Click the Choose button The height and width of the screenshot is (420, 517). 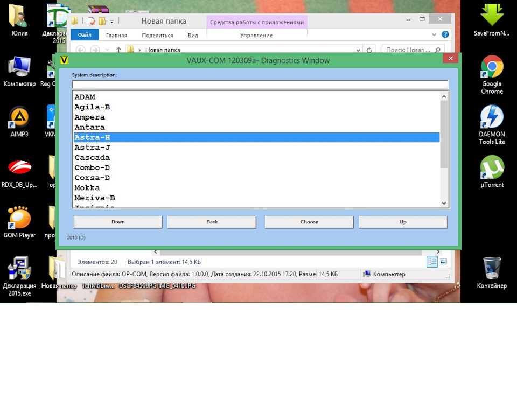point(309,222)
